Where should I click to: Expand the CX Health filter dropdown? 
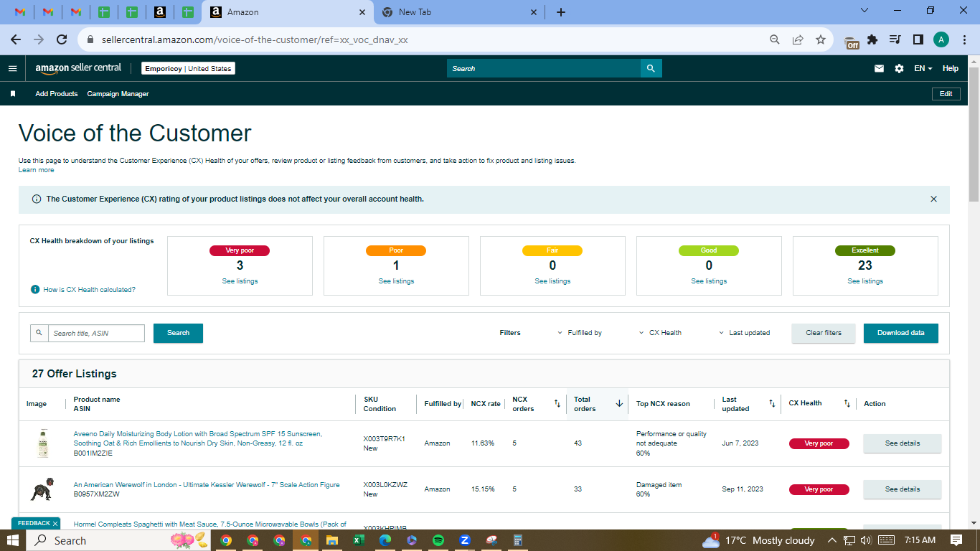[x=661, y=333]
